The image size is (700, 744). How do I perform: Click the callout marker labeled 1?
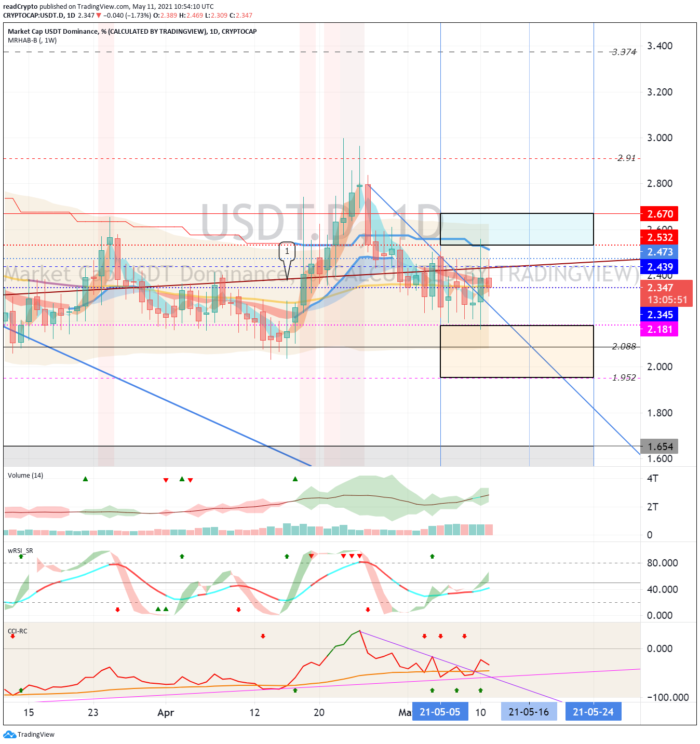tap(287, 252)
